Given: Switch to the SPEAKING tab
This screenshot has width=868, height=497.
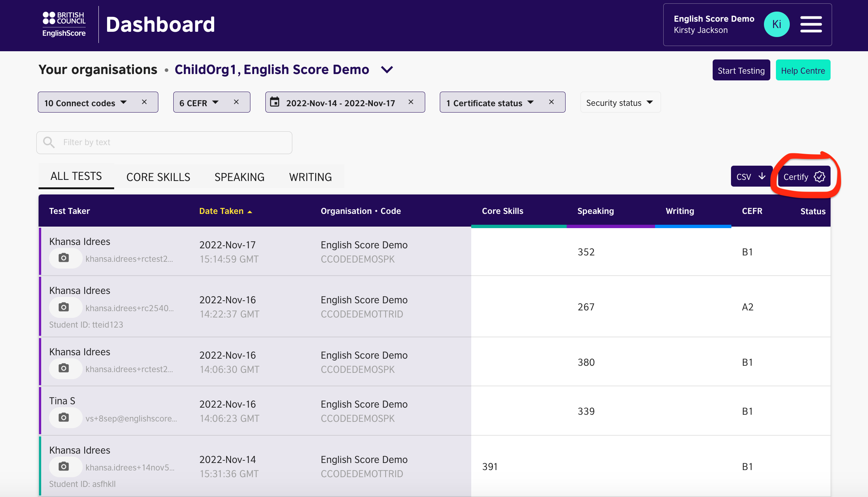Looking at the screenshot, I should click(x=240, y=177).
